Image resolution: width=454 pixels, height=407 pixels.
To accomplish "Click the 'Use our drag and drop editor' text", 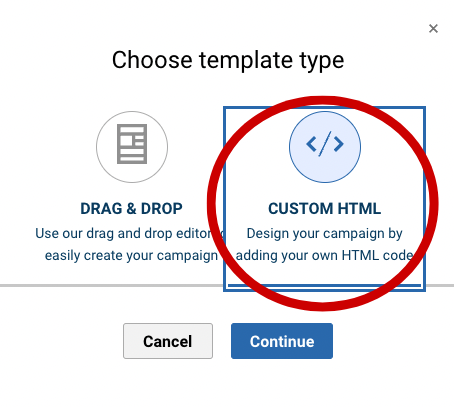I will point(123,233).
